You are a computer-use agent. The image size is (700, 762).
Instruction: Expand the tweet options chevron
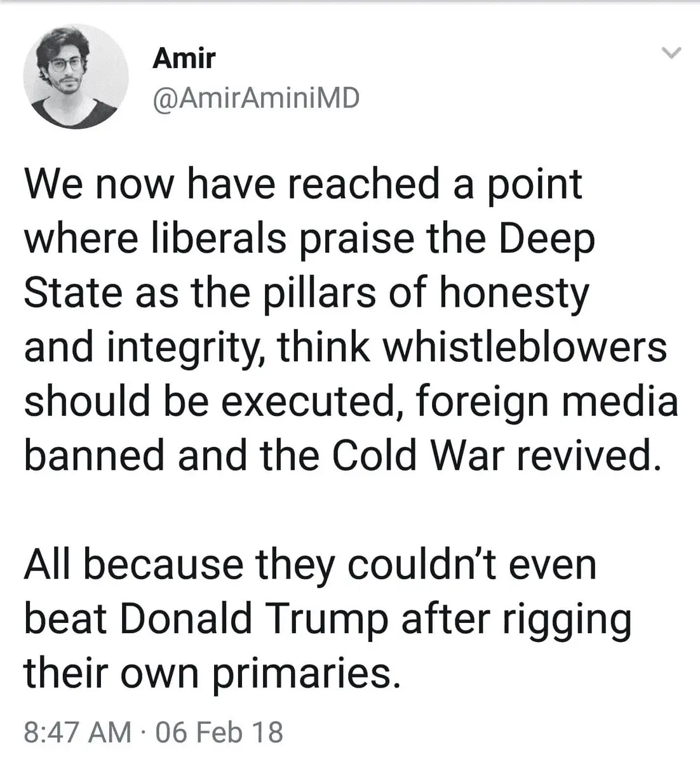pos(671,53)
